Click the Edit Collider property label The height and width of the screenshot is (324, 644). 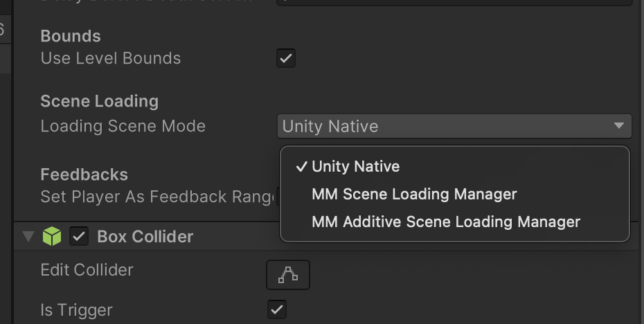pos(87,270)
